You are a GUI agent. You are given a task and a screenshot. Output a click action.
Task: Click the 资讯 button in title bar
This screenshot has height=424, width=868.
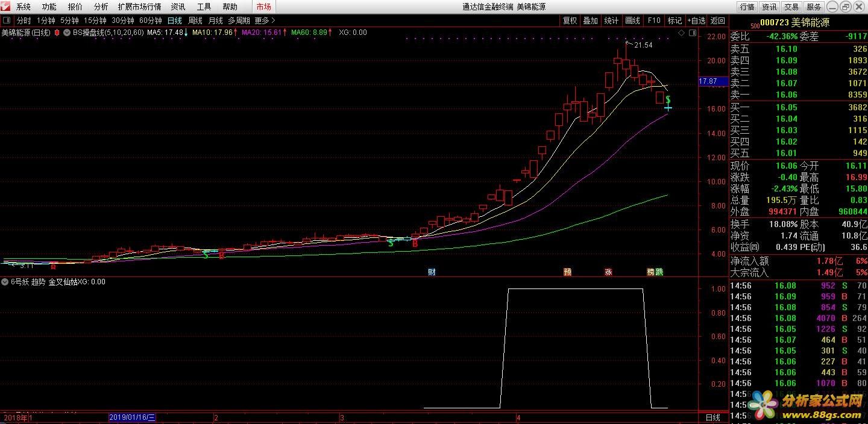point(769,7)
